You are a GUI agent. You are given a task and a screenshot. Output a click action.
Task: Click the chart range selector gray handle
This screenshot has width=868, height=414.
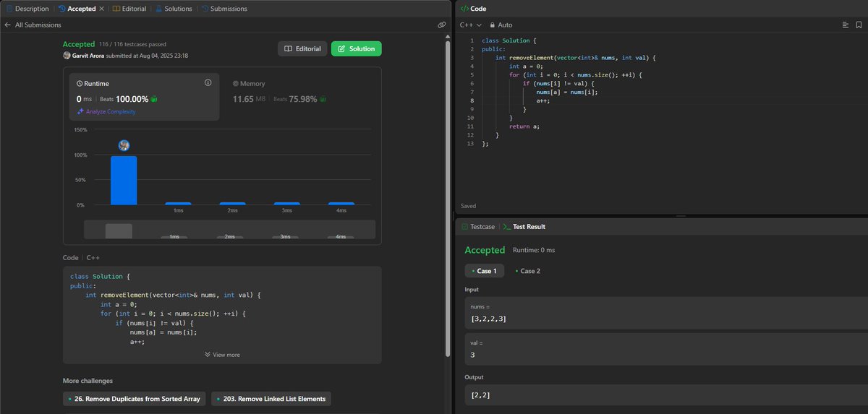point(119,231)
